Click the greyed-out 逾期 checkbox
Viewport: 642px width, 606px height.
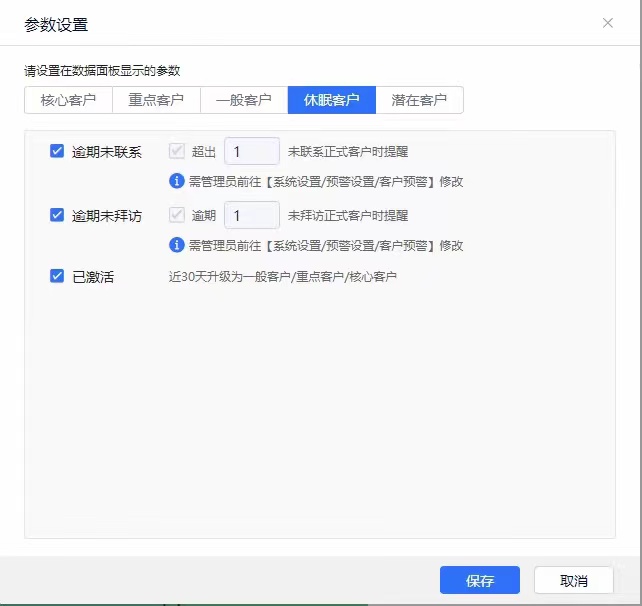click(x=178, y=215)
